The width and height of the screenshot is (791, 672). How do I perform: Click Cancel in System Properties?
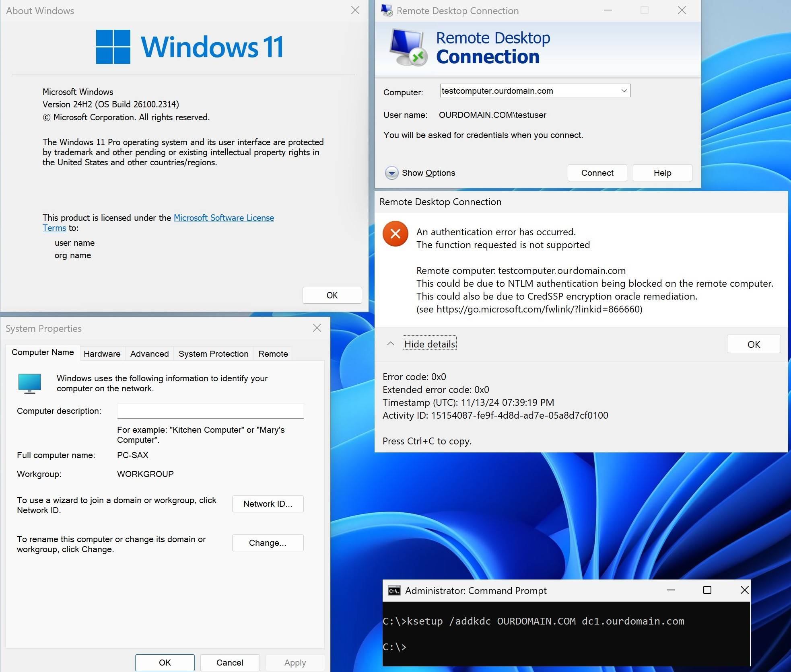tap(230, 663)
